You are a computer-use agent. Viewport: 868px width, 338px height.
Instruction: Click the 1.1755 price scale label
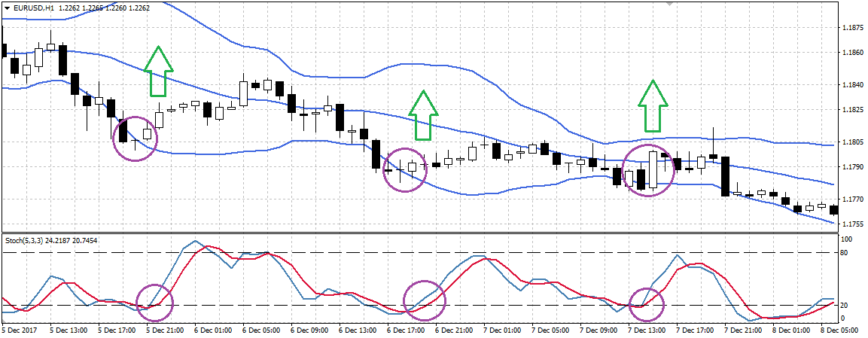pyautogui.click(x=851, y=224)
